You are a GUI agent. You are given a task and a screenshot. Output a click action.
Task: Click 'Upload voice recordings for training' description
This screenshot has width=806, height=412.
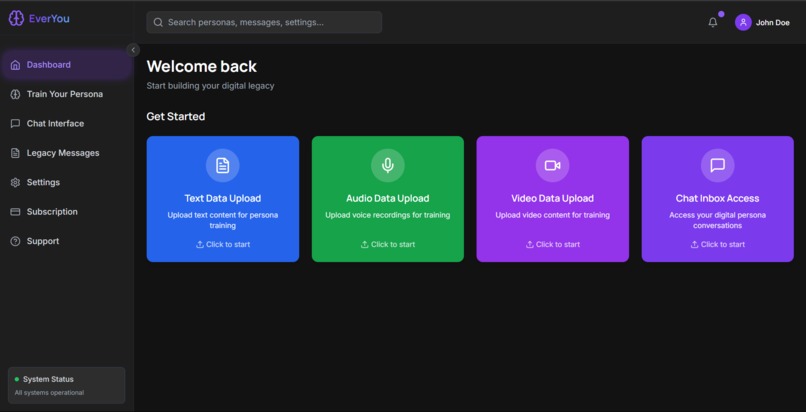(388, 215)
